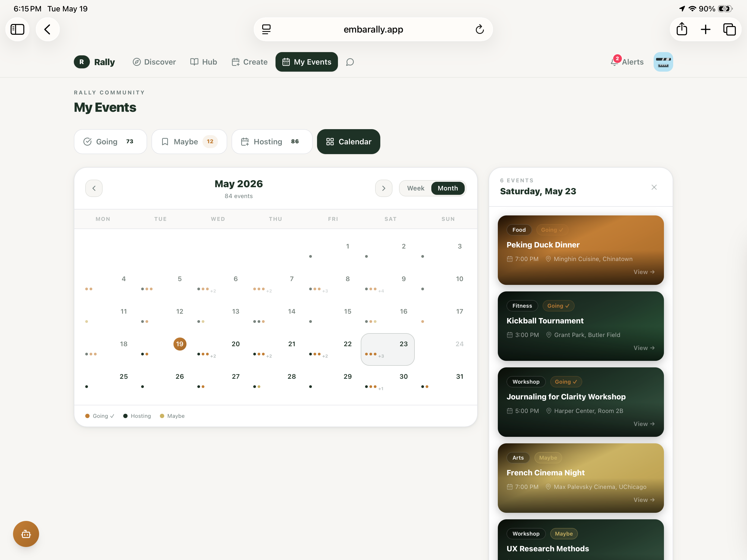Open the Discover tab

[154, 62]
